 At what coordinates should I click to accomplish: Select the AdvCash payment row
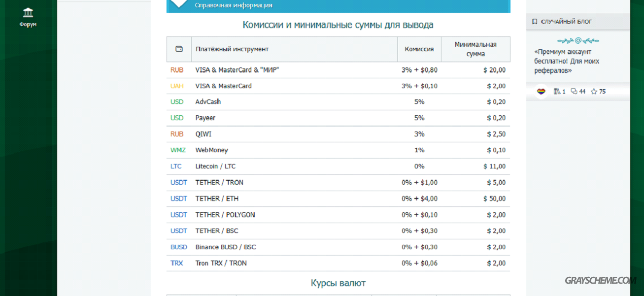point(339,102)
